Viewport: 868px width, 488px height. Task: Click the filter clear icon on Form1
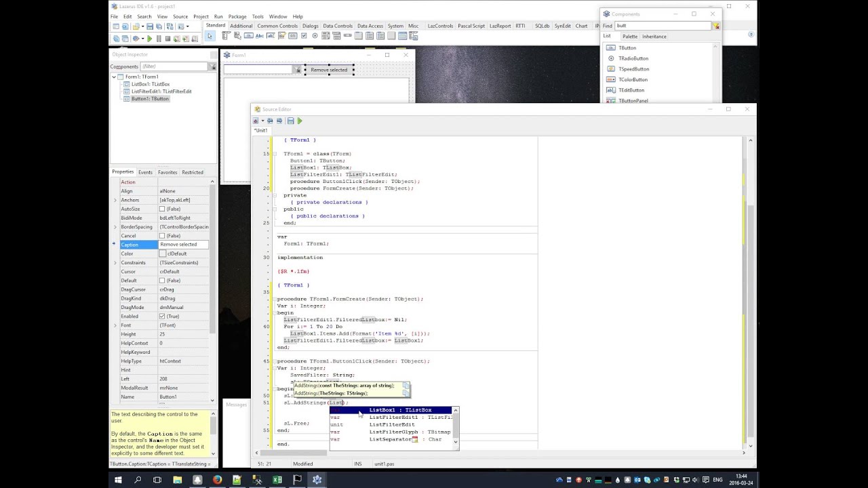point(297,69)
